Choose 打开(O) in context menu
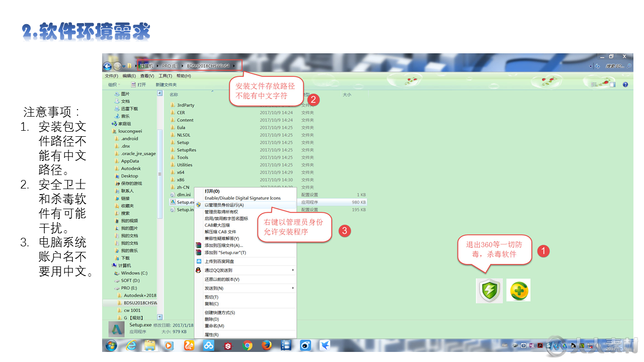Viewport: 644px width, 362px height. pos(246,191)
